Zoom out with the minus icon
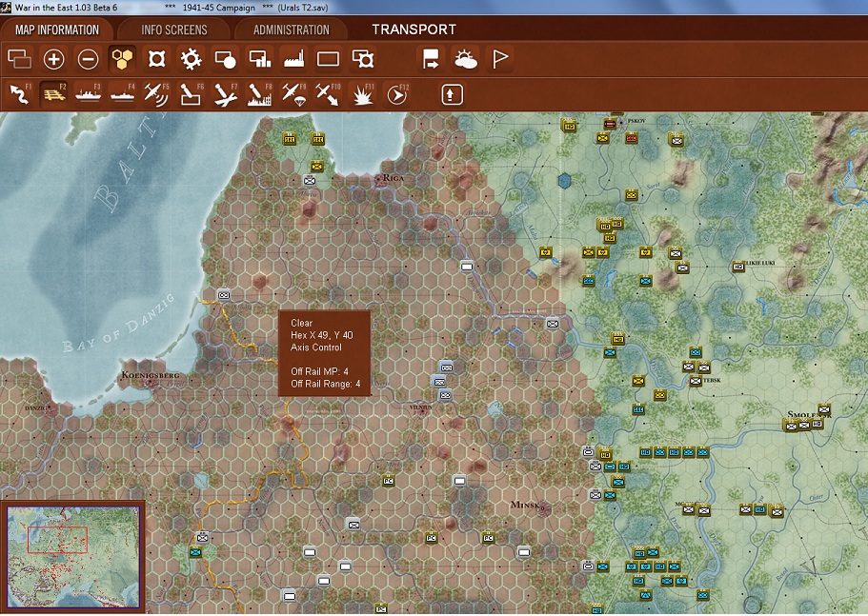Viewport: 868px width, 616px height. (88, 59)
